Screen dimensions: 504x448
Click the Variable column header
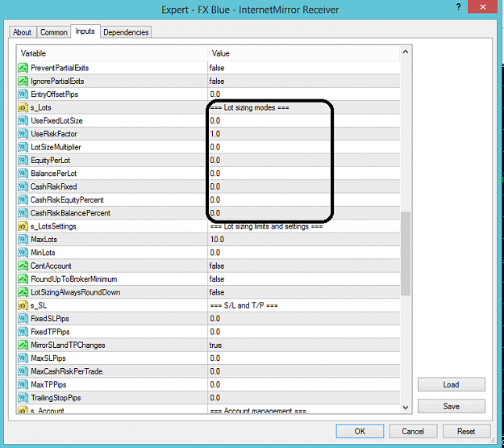[112, 53]
